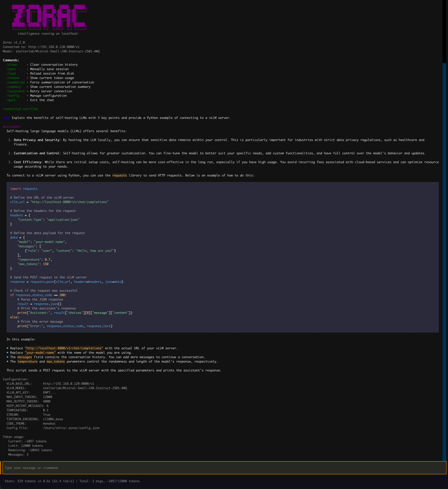The width and height of the screenshot is (448, 489).
Task: Click the MAX_INPUT_TOKENS value 12000
Action: pos(48,397)
